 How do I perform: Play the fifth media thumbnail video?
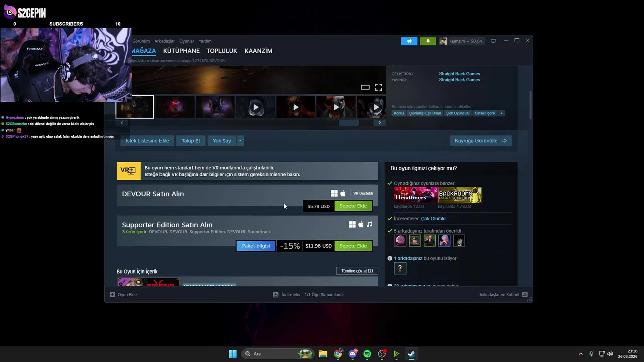(x=296, y=107)
